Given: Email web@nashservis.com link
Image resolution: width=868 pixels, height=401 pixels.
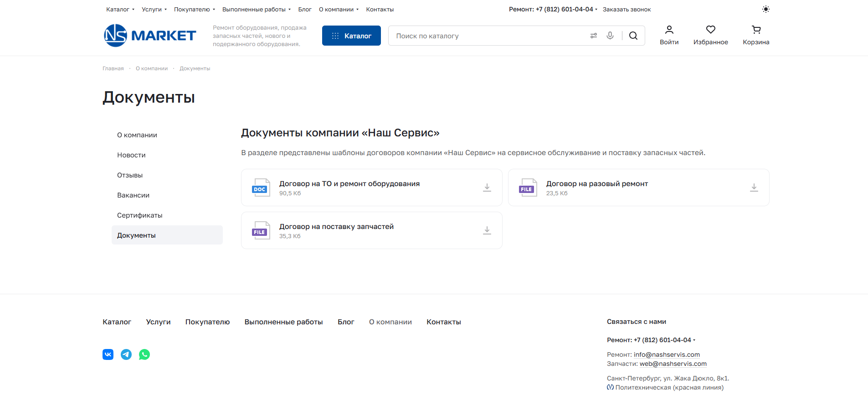Looking at the screenshot, I should point(673,364).
